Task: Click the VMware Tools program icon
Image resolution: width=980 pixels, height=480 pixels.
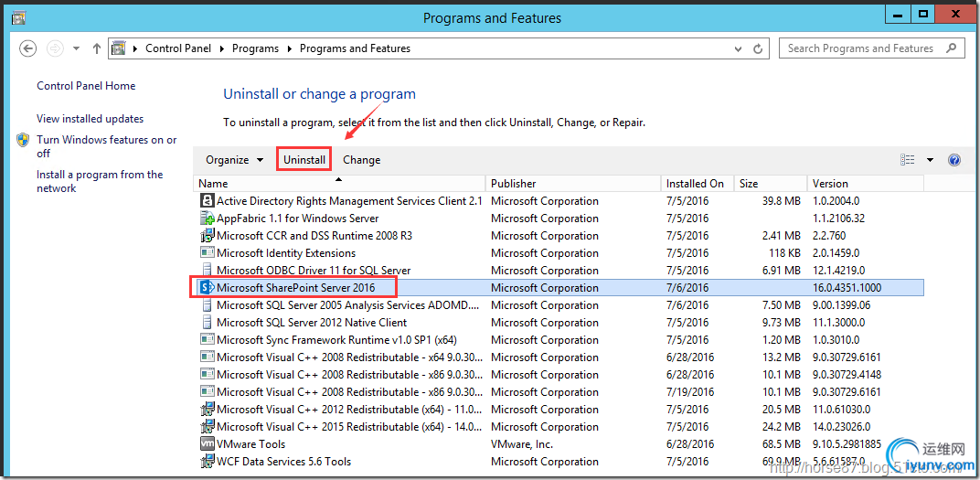Action: (207, 444)
